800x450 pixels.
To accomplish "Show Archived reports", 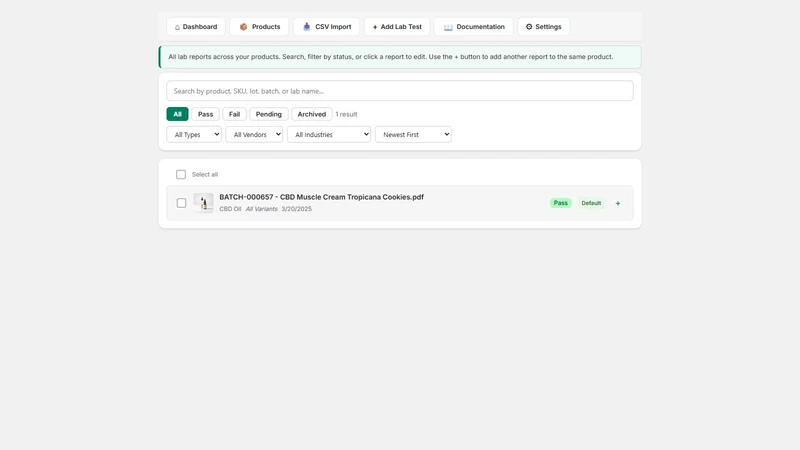I will pos(312,114).
